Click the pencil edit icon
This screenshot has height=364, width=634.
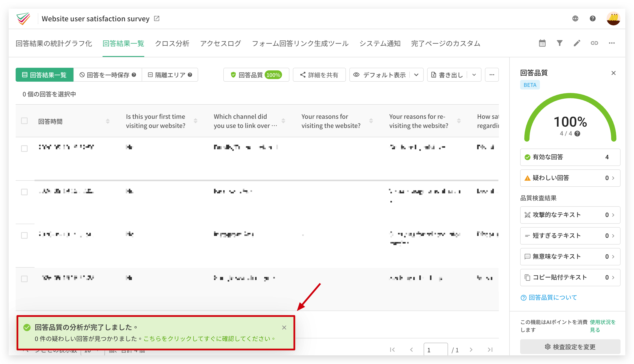click(x=577, y=43)
